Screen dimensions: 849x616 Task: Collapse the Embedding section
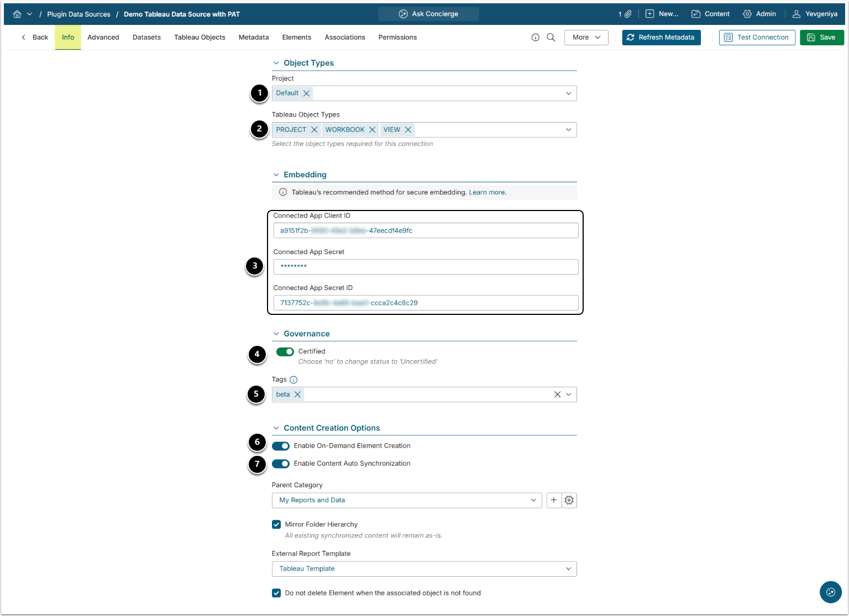(x=276, y=175)
